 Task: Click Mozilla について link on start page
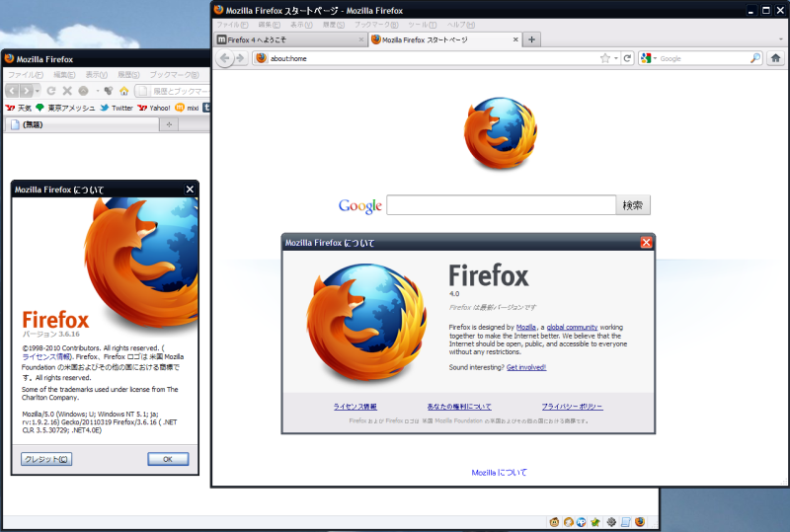(x=499, y=473)
